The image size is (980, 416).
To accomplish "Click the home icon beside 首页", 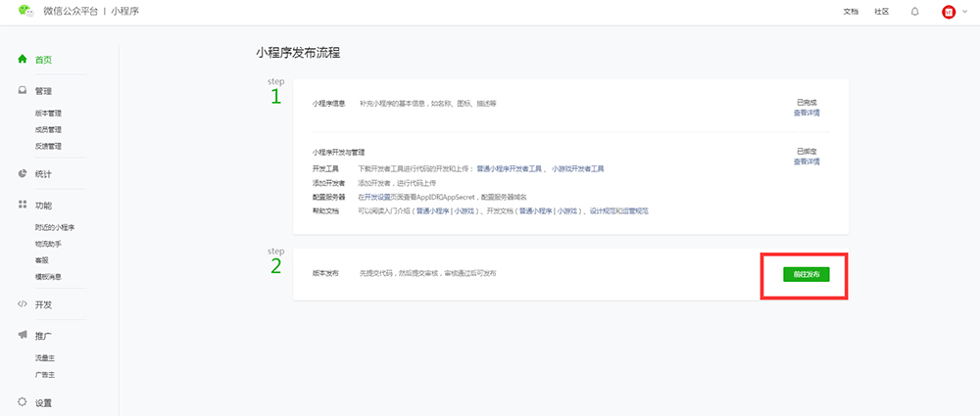I will [x=23, y=59].
